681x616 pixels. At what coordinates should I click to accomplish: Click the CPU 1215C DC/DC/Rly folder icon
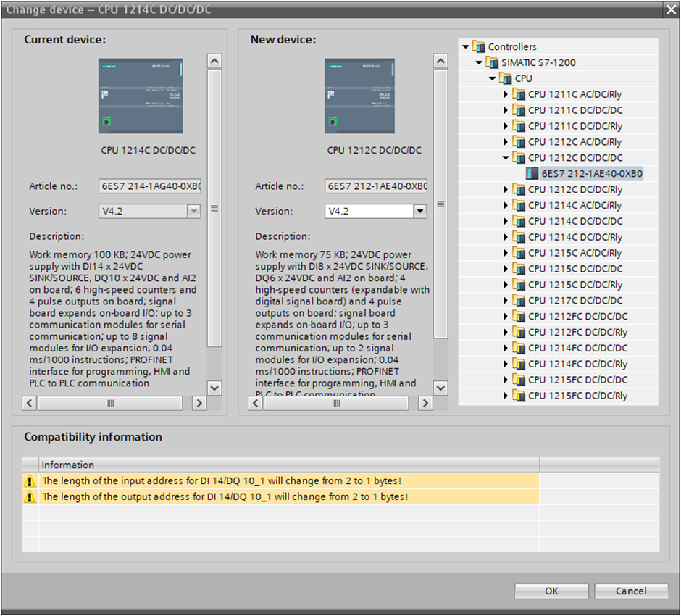519,285
